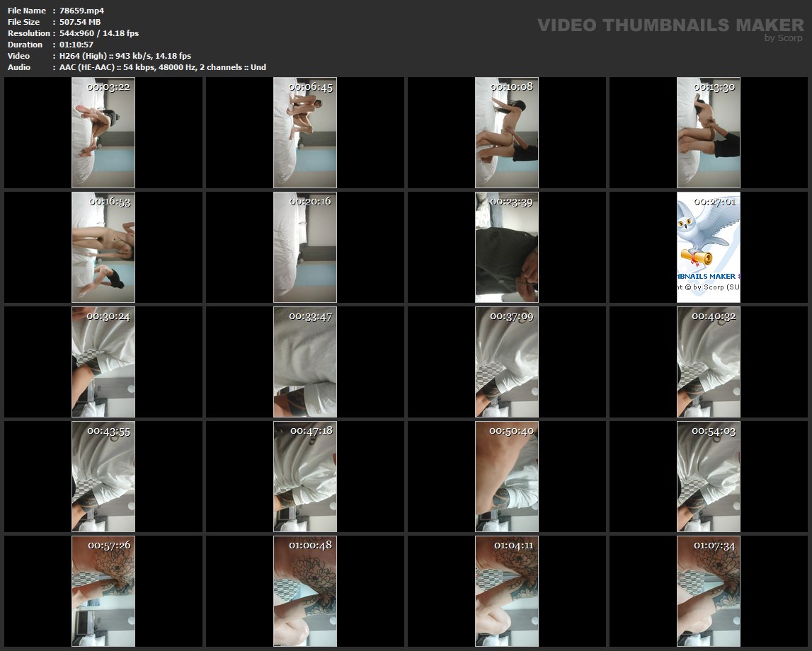Open the frame at 00:40:32
The image size is (812, 651).
click(709, 362)
